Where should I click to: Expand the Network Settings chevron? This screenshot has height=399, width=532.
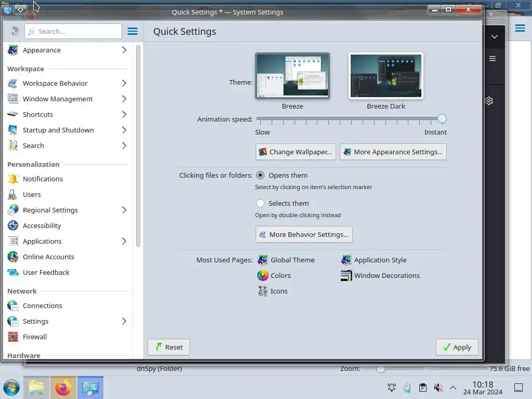pos(124,321)
